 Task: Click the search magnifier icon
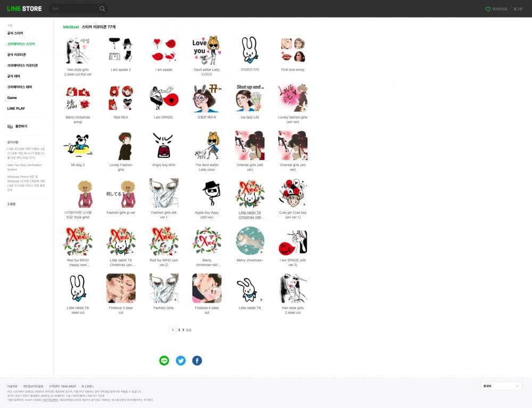point(102,9)
